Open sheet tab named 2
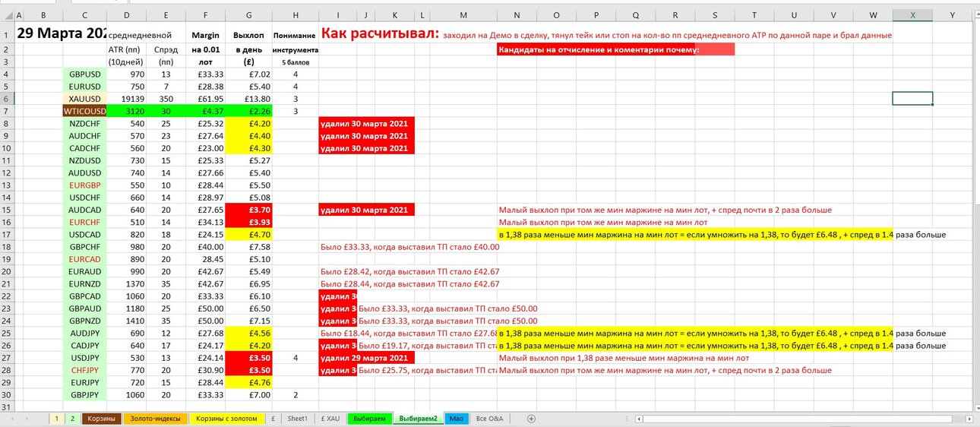 click(x=73, y=419)
